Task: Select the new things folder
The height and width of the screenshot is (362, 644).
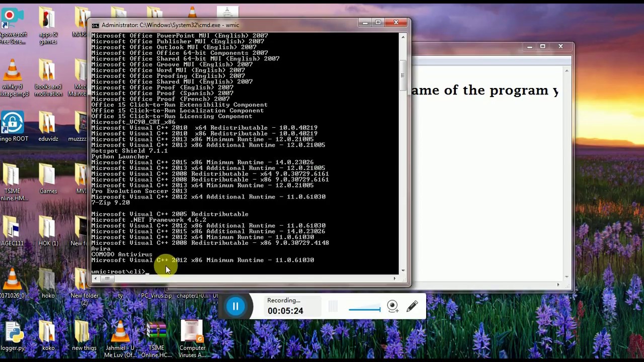Action: tap(84, 336)
